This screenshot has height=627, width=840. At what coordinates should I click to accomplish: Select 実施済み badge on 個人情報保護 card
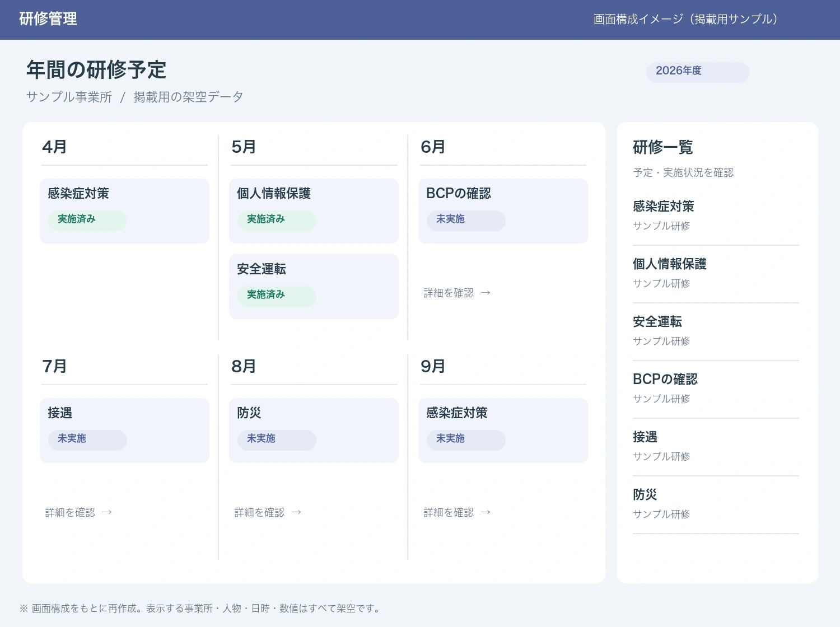[277, 220]
